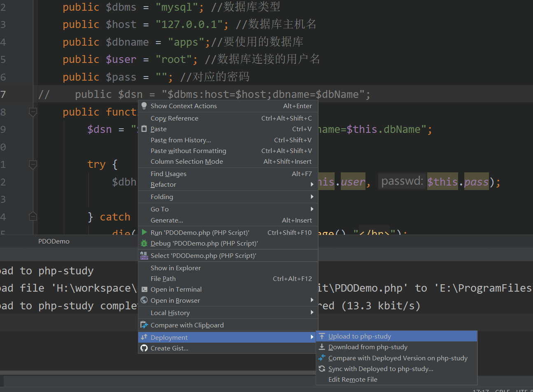This screenshot has width=533, height=392.
Task: Click the $dsn variable in commented line
Action: pyautogui.click(x=130, y=94)
